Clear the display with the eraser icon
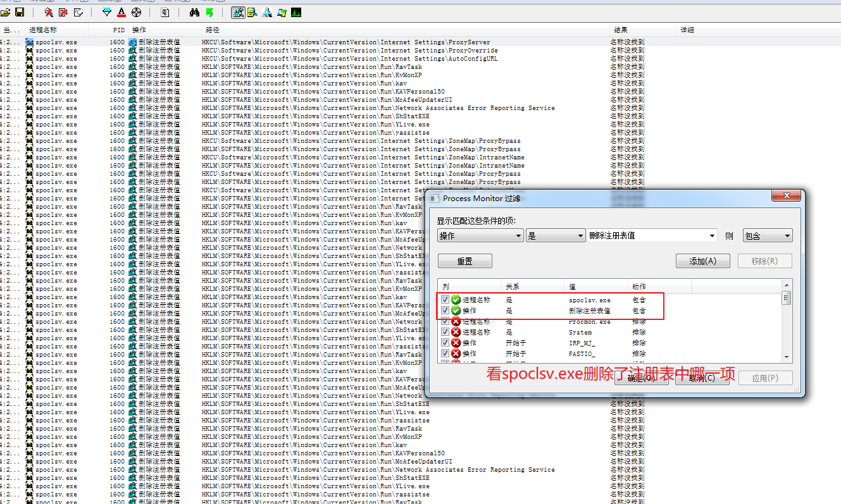The height and width of the screenshot is (504, 841). coord(78,12)
